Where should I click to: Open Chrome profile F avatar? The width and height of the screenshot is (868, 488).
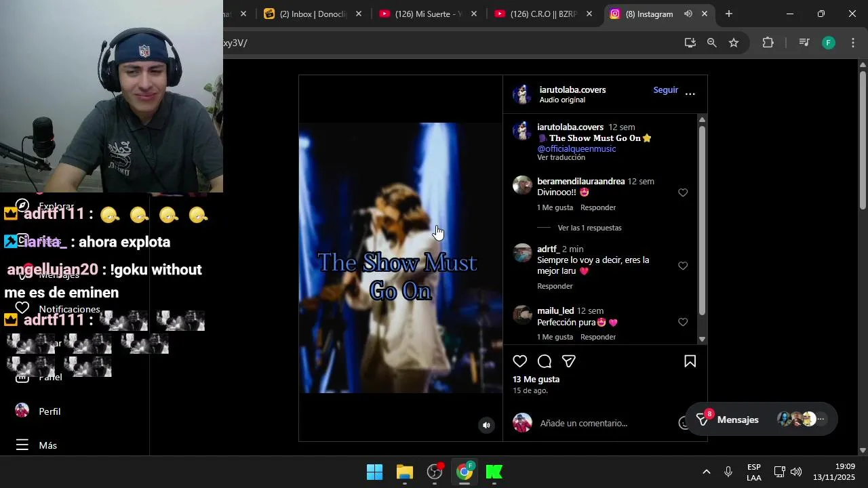(x=828, y=43)
